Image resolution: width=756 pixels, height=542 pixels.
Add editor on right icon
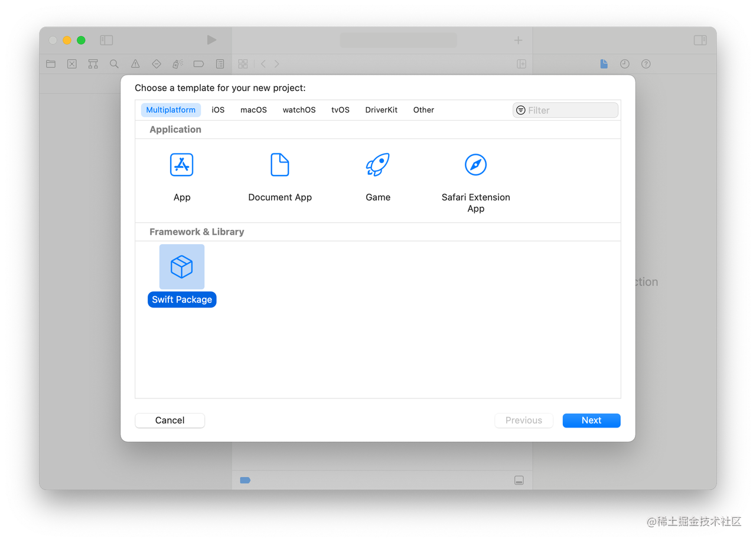pyautogui.click(x=522, y=64)
